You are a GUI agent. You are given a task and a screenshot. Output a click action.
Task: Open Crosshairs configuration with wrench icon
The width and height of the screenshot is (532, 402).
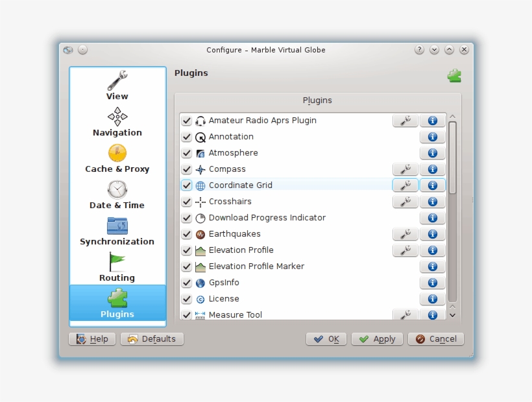(x=405, y=201)
